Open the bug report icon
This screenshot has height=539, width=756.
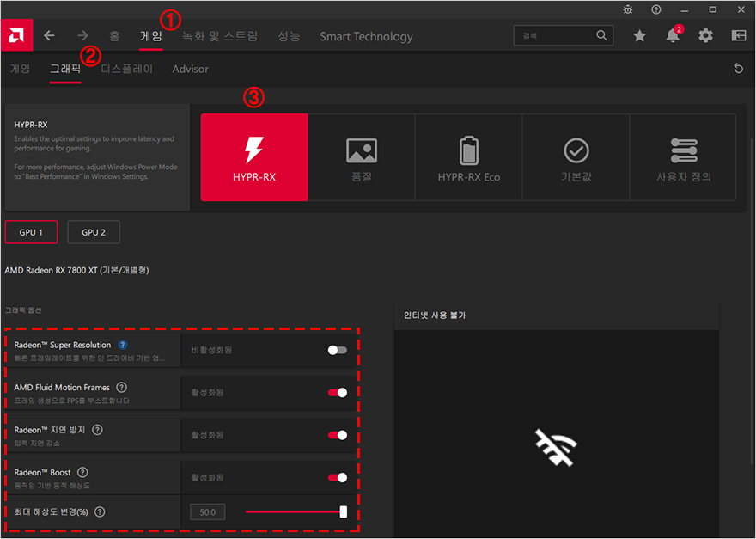click(x=628, y=9)
